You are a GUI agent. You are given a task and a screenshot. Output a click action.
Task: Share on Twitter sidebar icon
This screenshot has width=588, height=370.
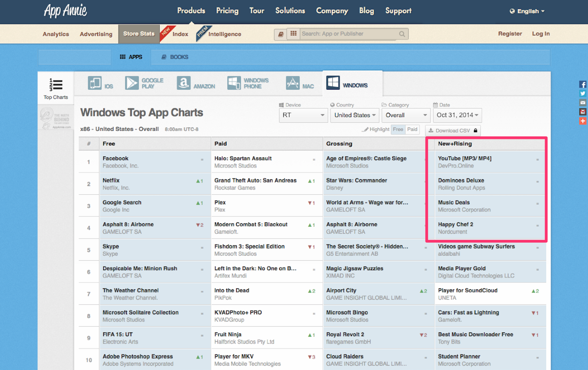[x=582, y=93]
